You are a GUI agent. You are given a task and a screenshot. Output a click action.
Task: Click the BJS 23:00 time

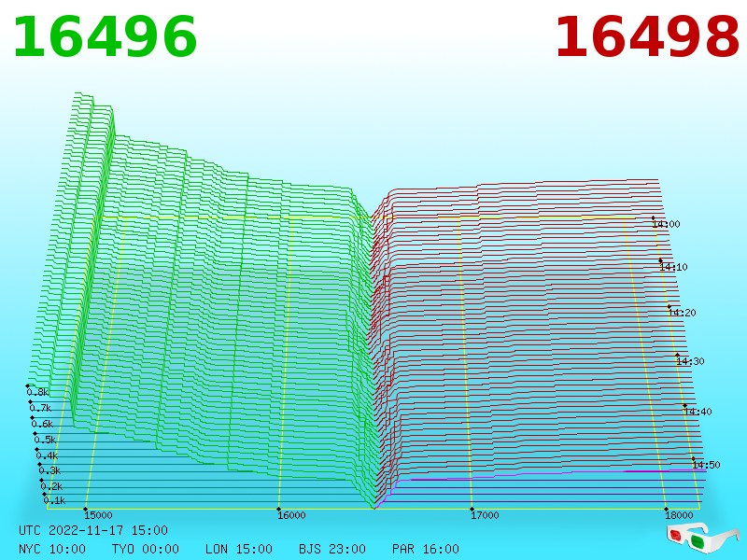point(332,549)
